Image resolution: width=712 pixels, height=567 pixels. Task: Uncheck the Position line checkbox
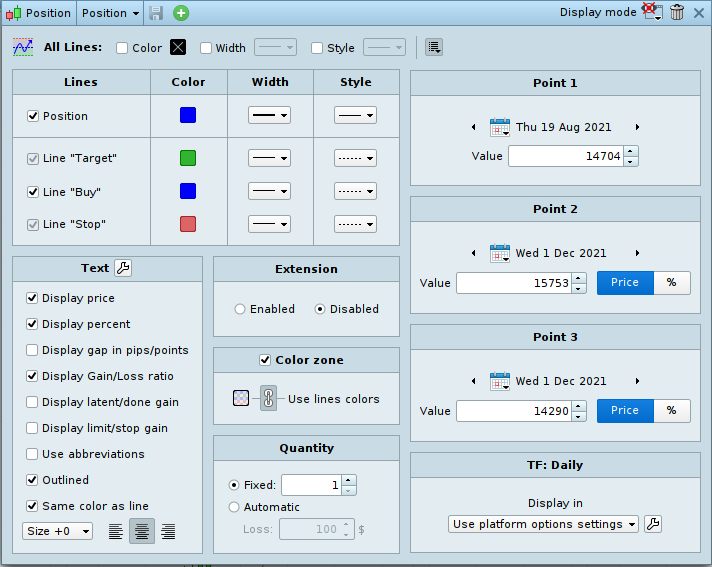click(x=33, y=116)
